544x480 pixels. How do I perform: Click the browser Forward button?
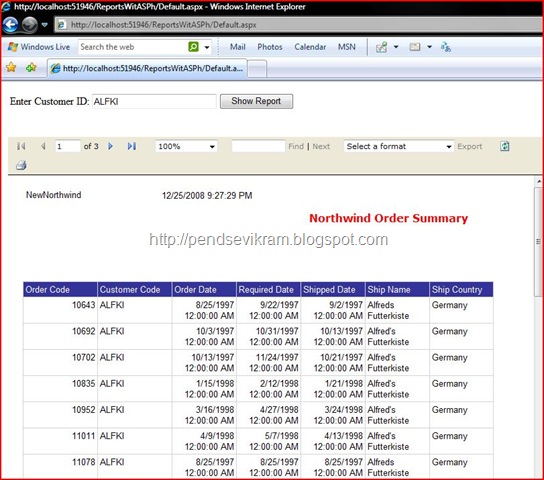(x=30, y=25)
